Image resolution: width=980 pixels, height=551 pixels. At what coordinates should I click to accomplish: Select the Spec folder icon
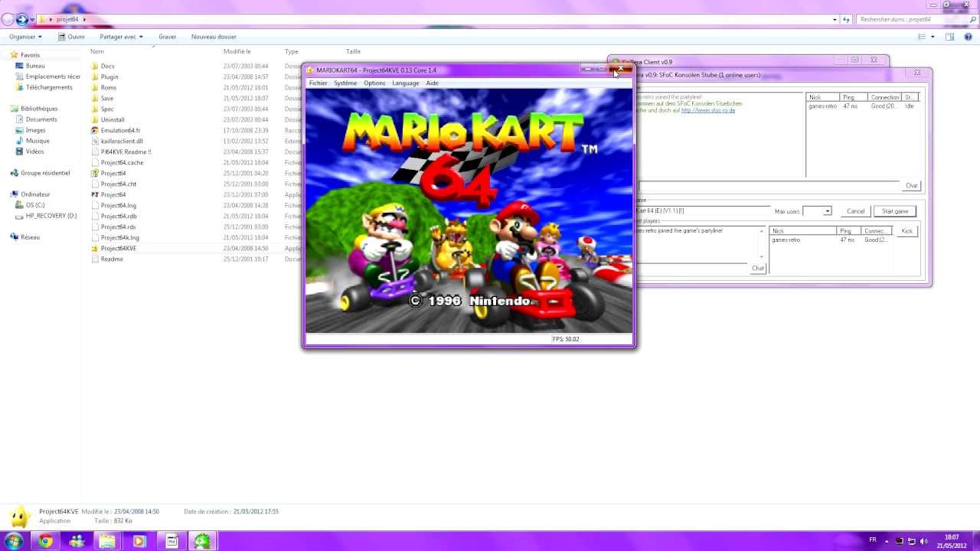95,109
